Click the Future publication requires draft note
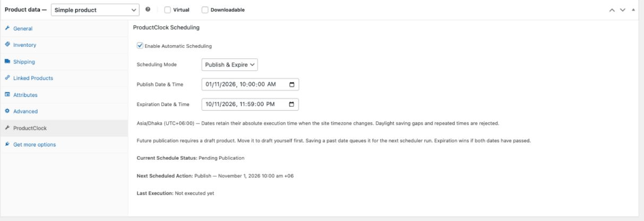The width and height of the screenshot is (644, 221). tap(334, 141)
